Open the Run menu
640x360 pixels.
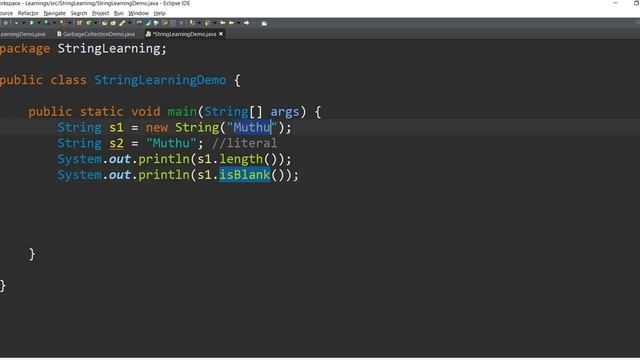point(118,13)
